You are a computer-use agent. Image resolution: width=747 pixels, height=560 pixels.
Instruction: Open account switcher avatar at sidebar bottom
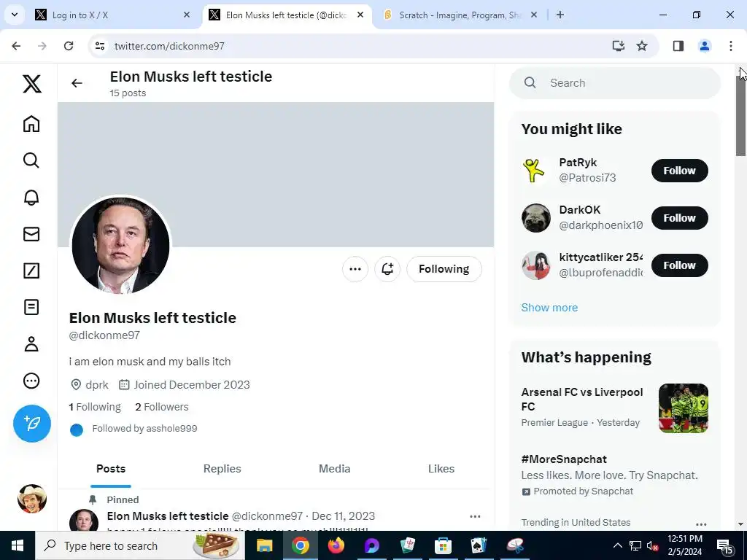(32, 499)
